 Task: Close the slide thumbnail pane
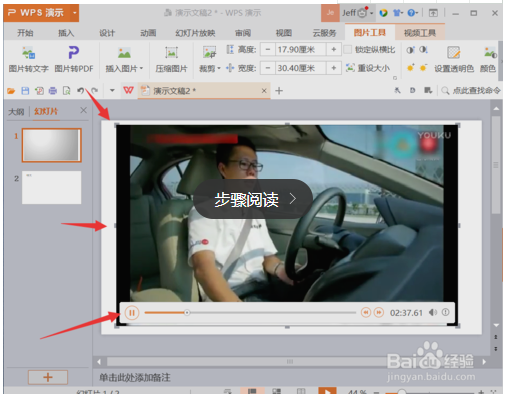(x=83, y=110)
